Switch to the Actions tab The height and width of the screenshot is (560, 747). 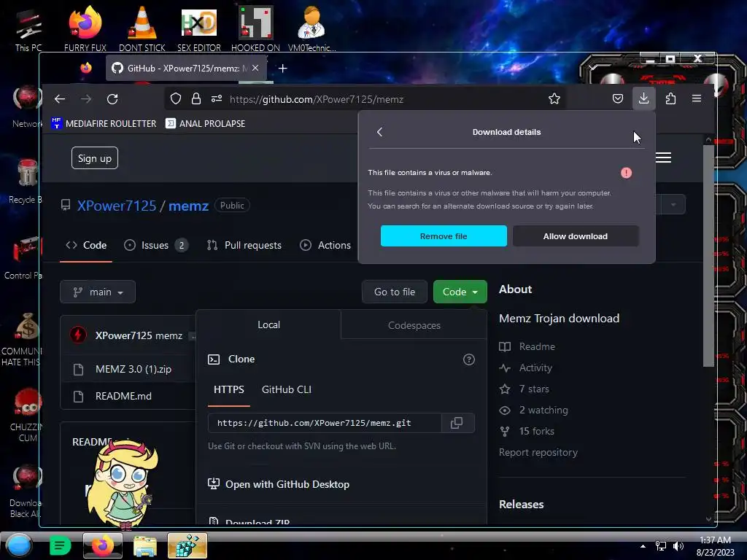pos(325,245)
